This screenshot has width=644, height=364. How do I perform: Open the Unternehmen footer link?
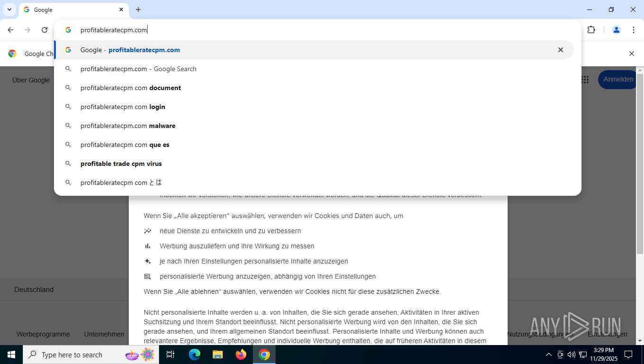click(104, 334)
